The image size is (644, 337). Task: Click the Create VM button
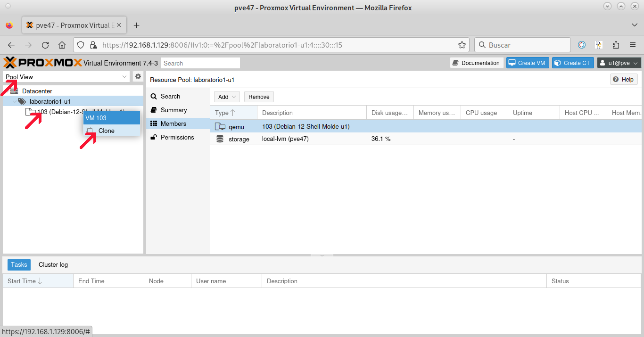(528, 63)
